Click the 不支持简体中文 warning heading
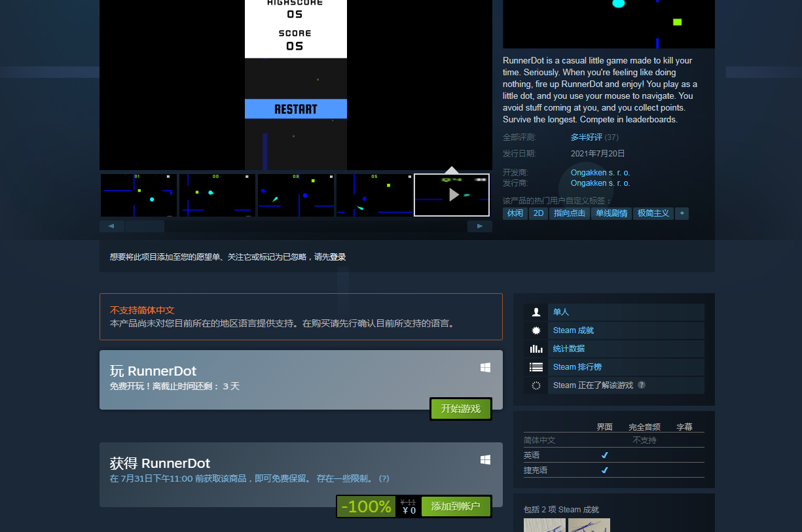The height and width of the screenshot is (532, 802). coord(142,310)
